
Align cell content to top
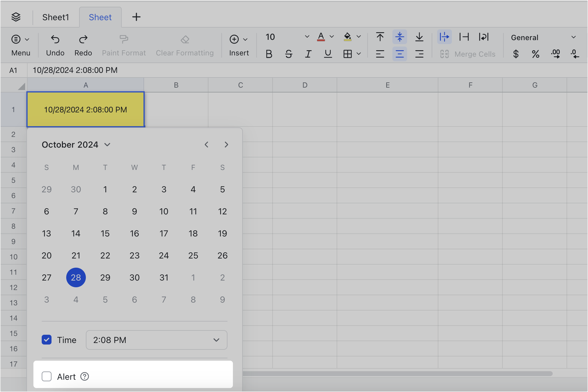tap(380, 37)
